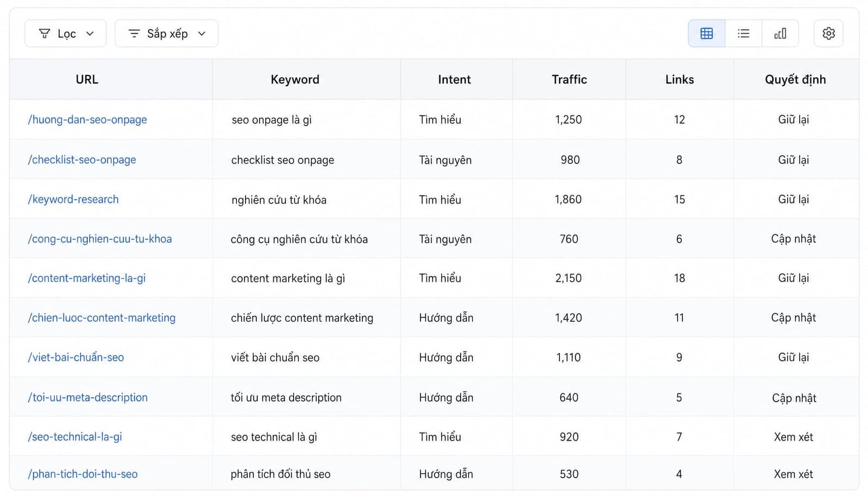Select keyword 'tối ưu meta description'
This screenshot has width=868, height=496.
coord(286,397)
